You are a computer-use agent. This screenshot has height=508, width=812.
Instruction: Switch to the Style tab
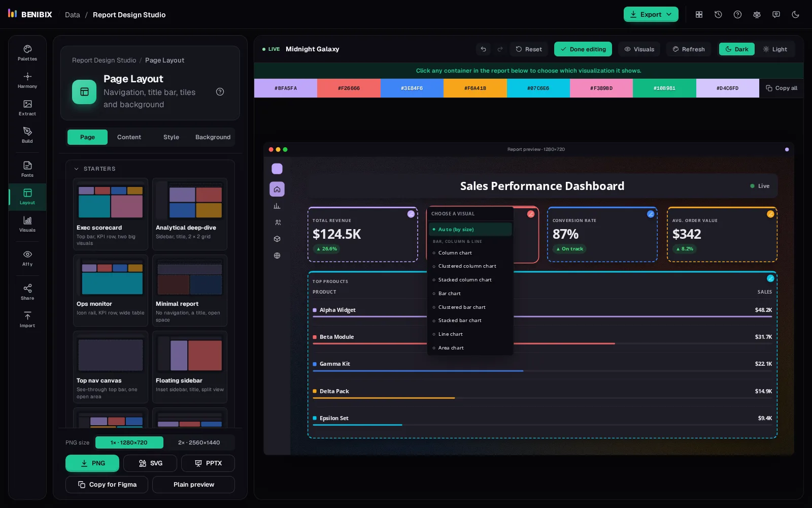[x=171, y=137]
